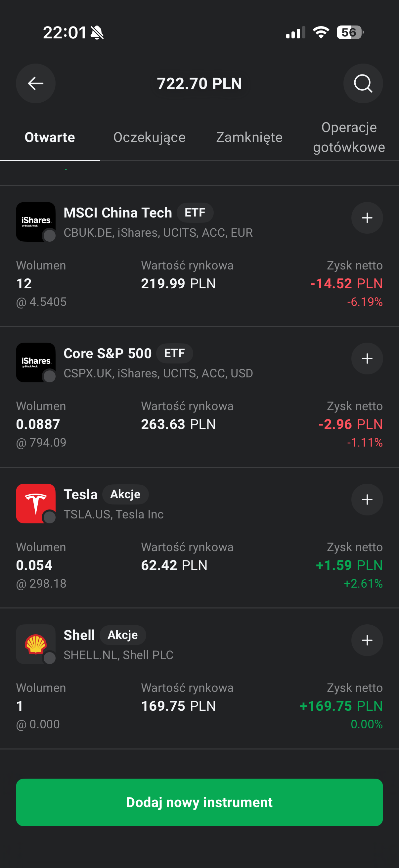The height and width of the screenshot is (868, 399).
Task: Tap the 722.70 PLN balance header
Action: [199, 83]
